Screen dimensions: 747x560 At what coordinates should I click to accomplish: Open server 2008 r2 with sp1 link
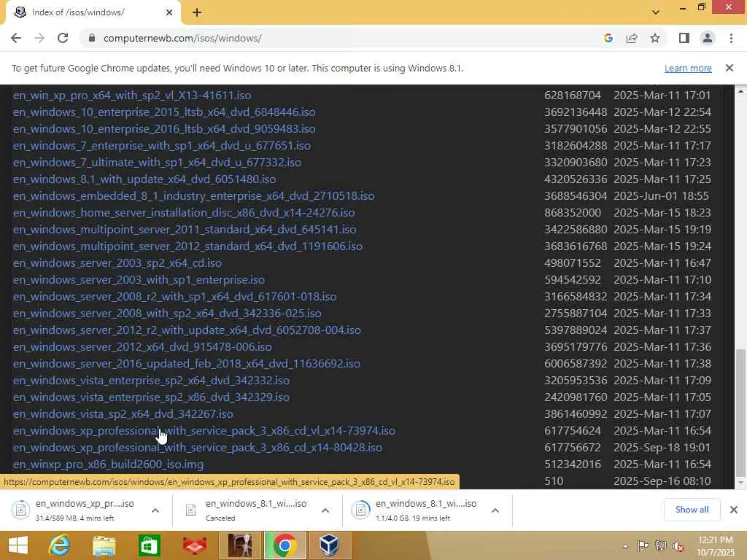coord(175,297)
